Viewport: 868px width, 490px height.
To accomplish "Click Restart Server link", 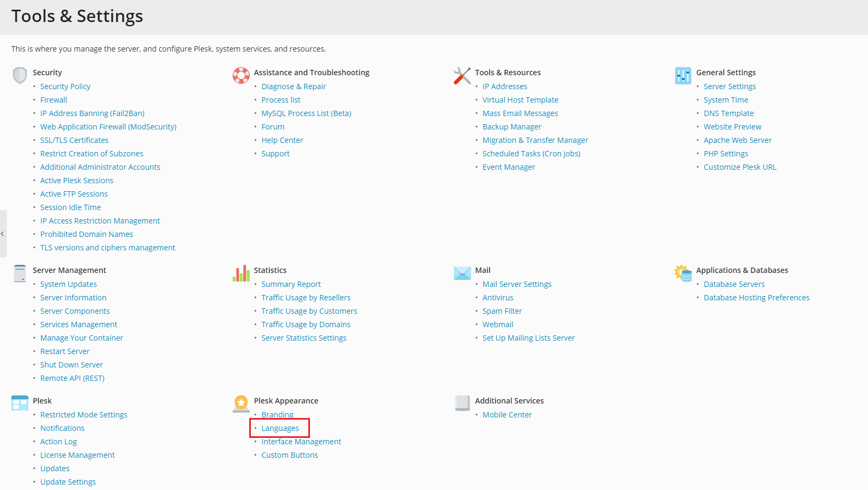I will coord(65,351).
